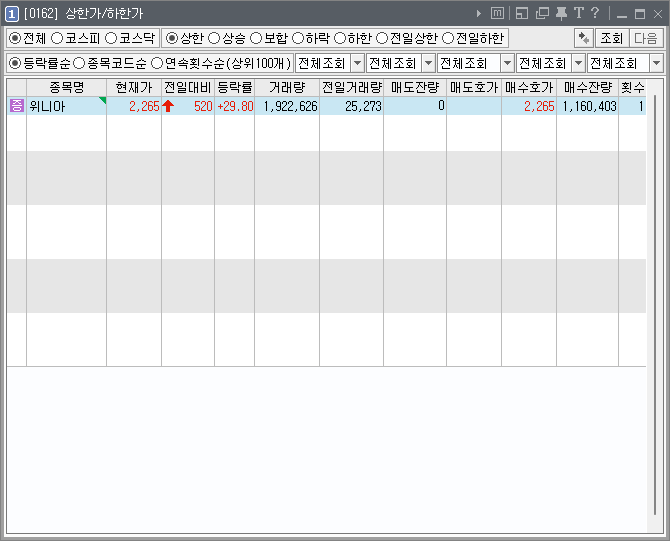
Task: Select the 전일하한 radio button
Action: (x=447, y=38)
